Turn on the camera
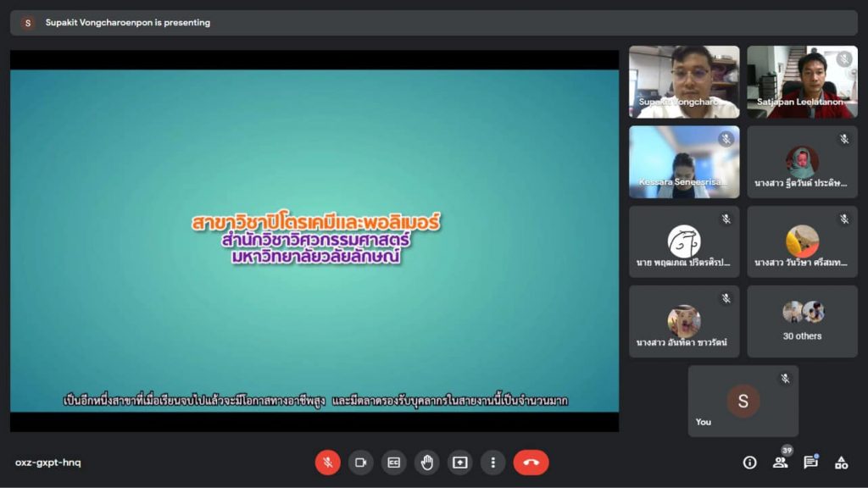Image resolution: width=868 pixels, height=488 pixels. click(x=360, y=462)
